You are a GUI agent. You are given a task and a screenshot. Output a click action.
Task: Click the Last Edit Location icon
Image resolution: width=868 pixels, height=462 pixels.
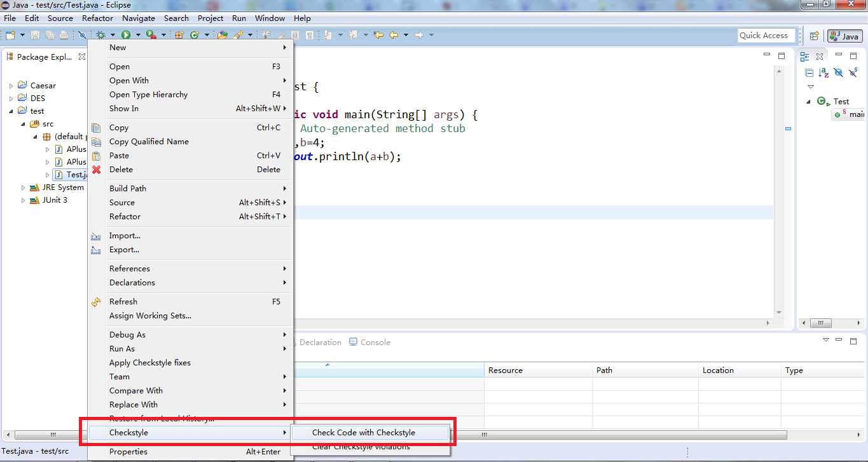[x=378, y=35]
